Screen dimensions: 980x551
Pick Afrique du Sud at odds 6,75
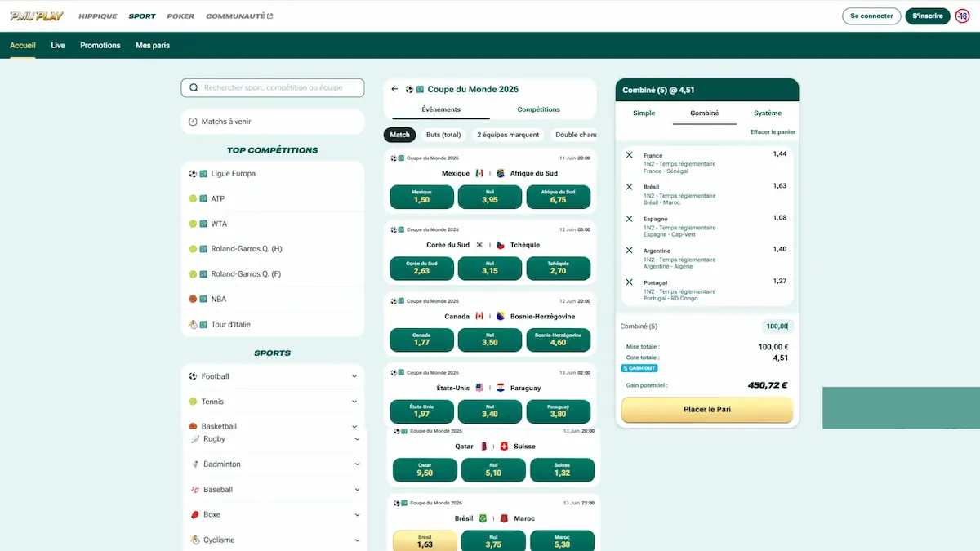[x=559, y=197]
